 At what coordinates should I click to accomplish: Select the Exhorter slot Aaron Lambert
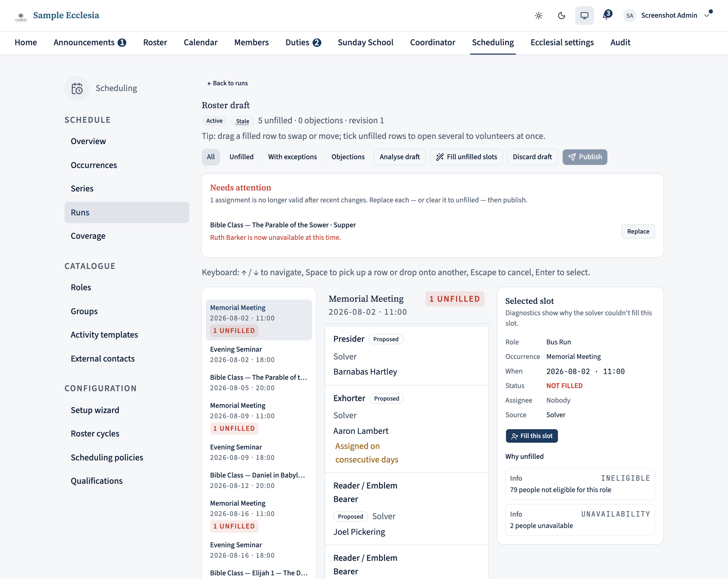(407, 429)
